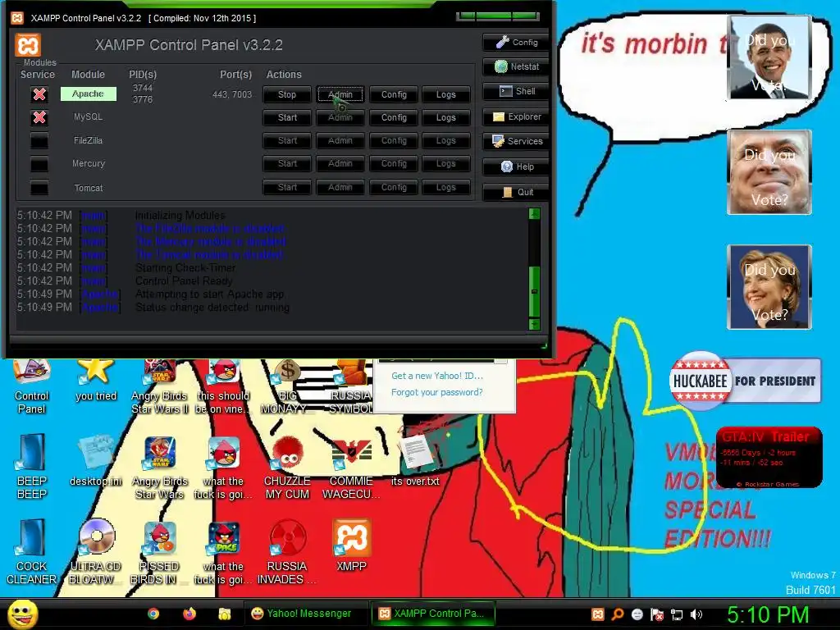Switch to XAMPP Control Panel taskbar button
840x630 pixels.
click(433, 614)
